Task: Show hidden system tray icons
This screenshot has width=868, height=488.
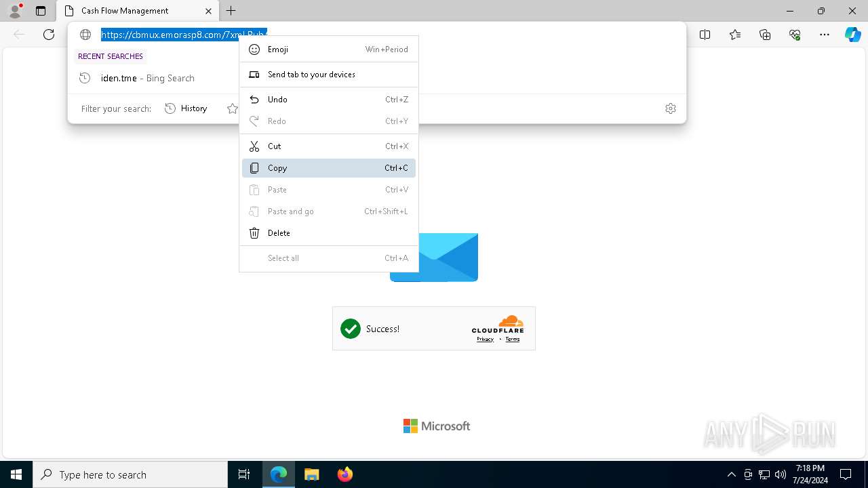Action: pyautogui.click(x=731, y=474)
